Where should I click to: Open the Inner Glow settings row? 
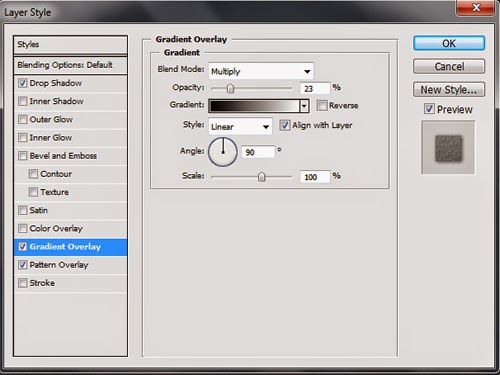tap(70, 138)
